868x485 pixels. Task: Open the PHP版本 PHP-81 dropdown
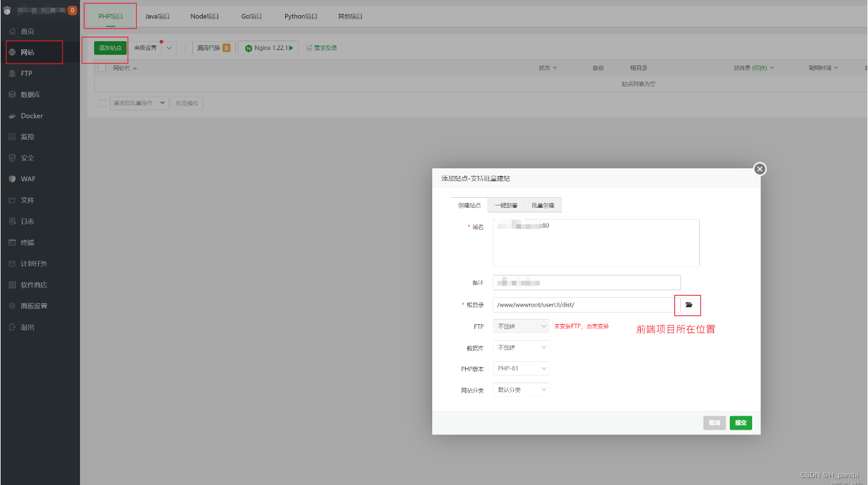521,368
